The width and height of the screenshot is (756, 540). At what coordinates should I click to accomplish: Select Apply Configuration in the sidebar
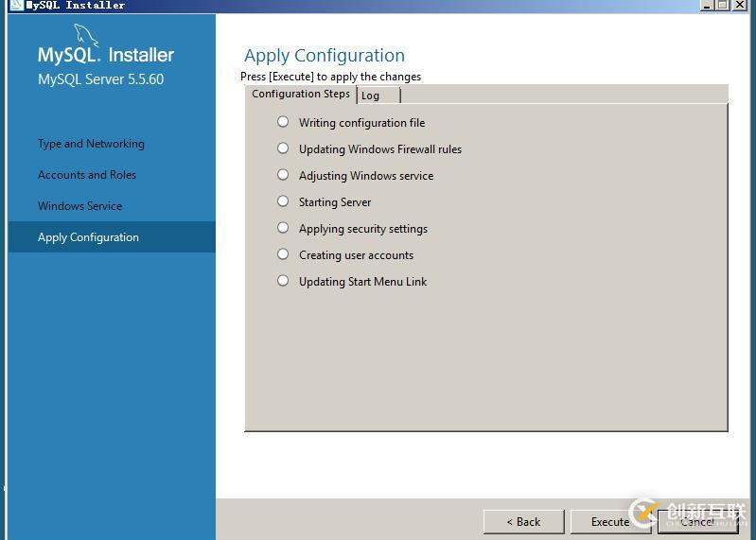pos(112,237)
